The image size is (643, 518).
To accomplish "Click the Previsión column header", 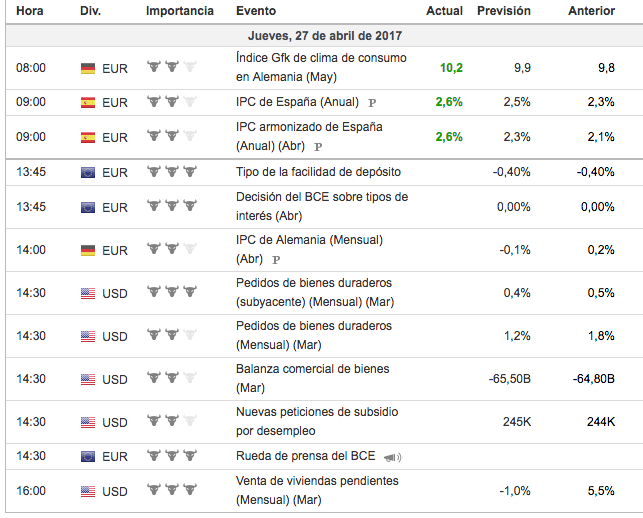I will (x=504, y=11).
